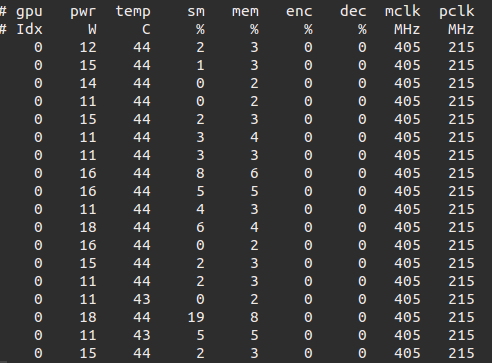
Task: Select the "%" unit under the sm header
Action: pyautogui.click(x=200, y=29)
